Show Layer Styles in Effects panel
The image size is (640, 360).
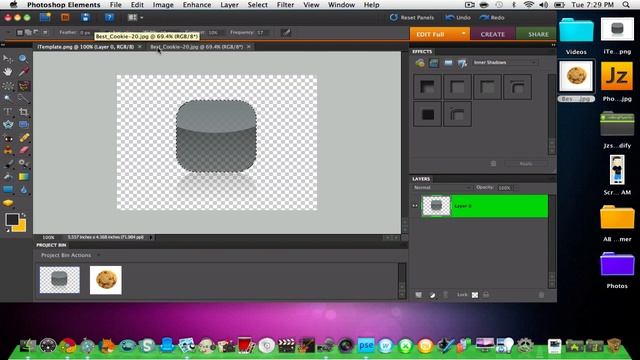click(434, 63)
